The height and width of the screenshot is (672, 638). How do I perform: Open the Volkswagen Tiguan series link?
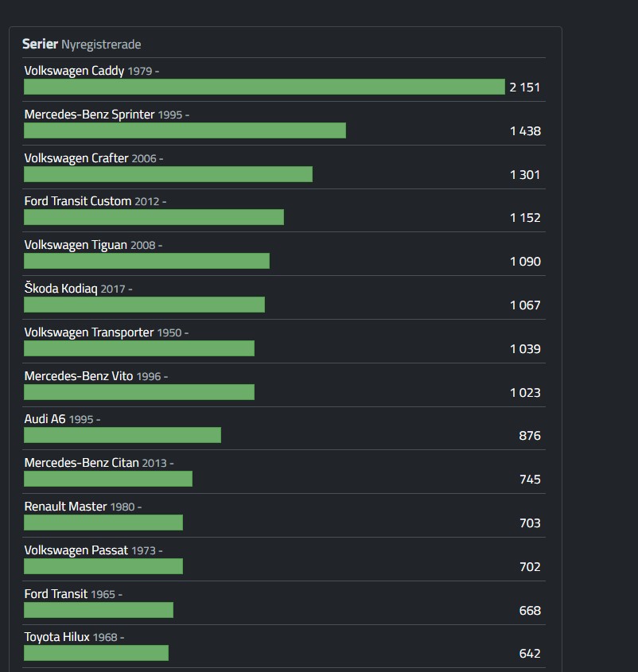pos(76,245)
